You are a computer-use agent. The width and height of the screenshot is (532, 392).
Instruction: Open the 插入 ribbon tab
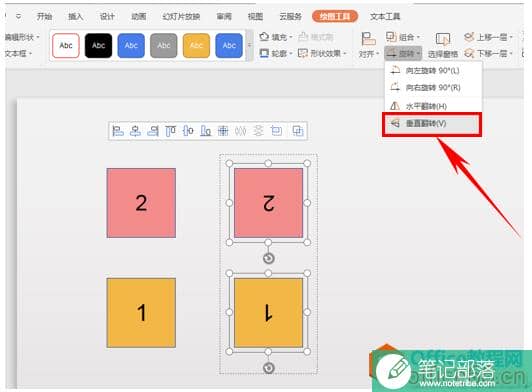(x=75, y=16)
